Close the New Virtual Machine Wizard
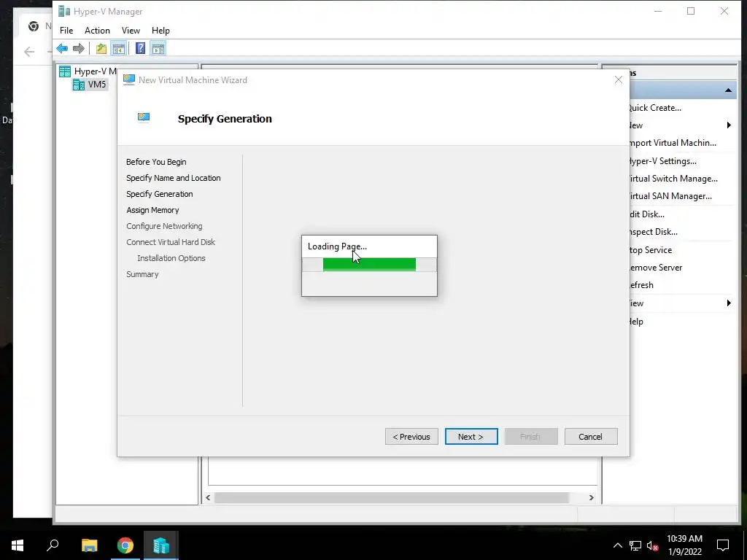 click(x=619, y=80)
